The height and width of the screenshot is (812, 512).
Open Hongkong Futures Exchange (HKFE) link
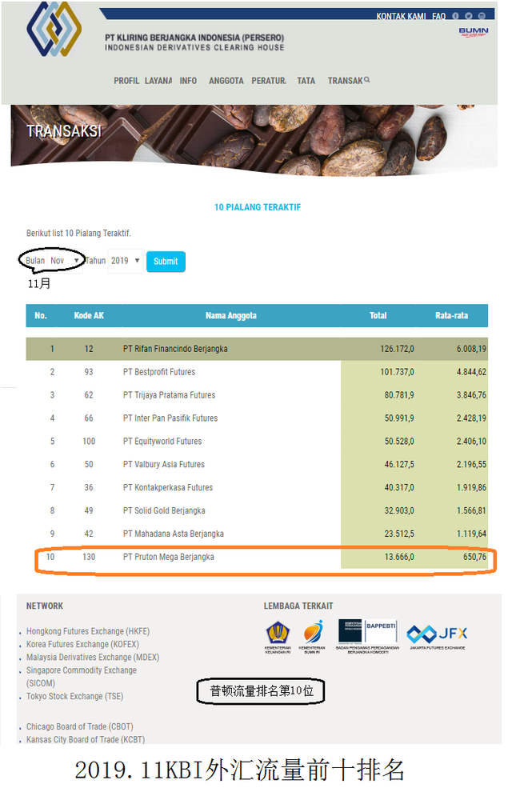(x=88, y=631)
